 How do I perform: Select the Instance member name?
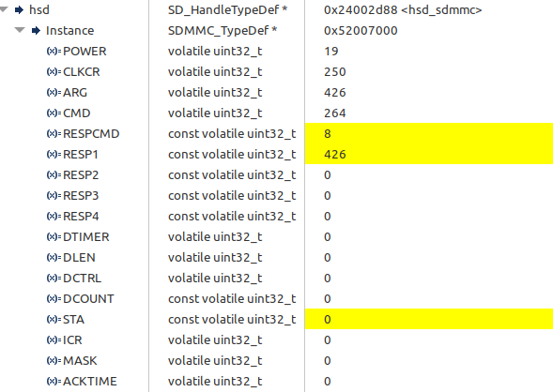point(69,31)
